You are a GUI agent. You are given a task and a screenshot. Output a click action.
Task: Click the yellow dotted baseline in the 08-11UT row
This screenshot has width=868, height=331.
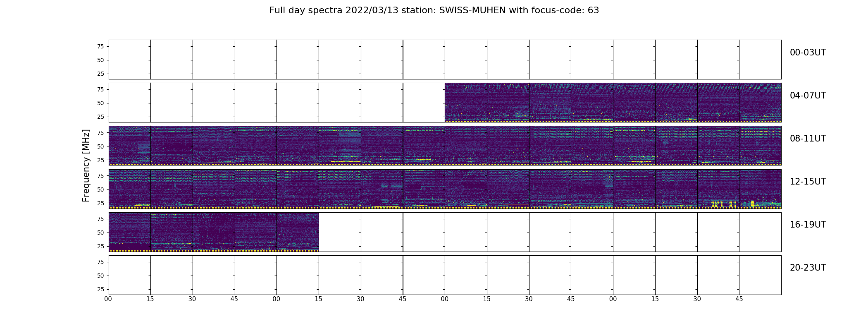click(445, 164)
